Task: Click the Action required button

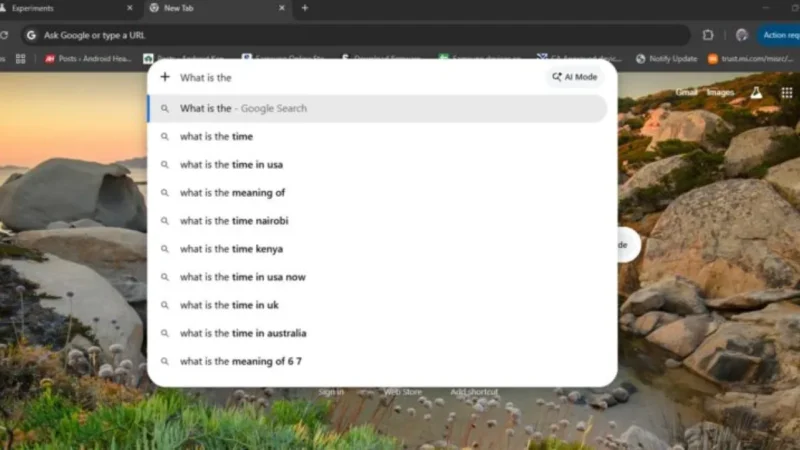Action: [779, 35]
